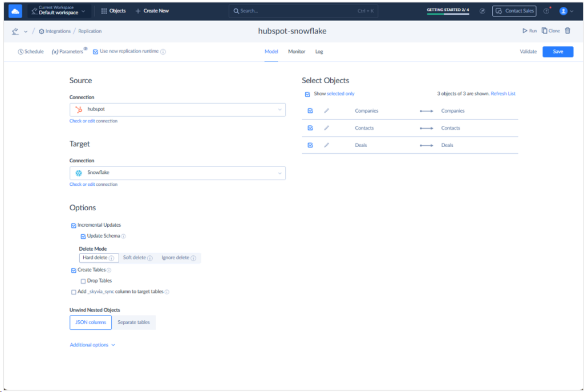Screen dimensions: 584x392
Task: Show info for _skyvia_sync column option
Action: coord(167,292)
